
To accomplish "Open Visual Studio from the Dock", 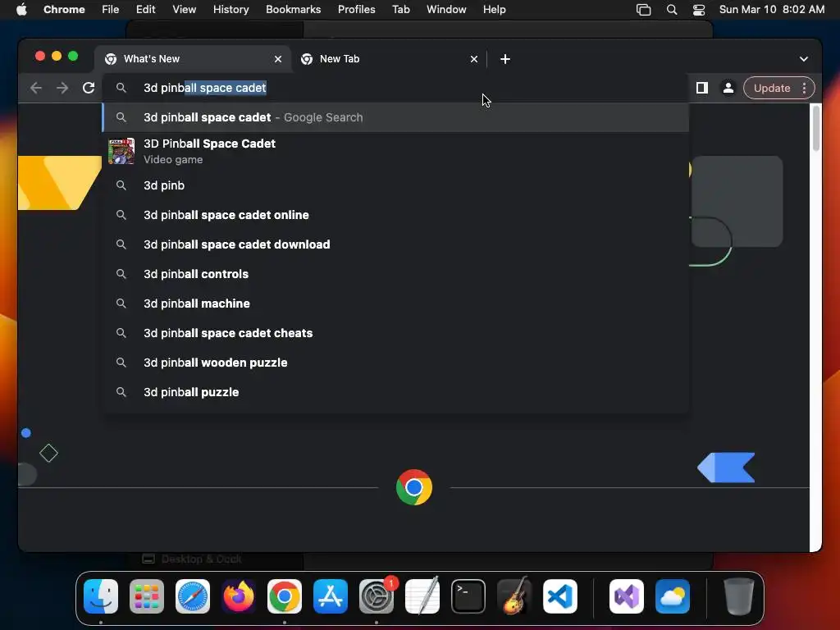I will pos(627,596).
